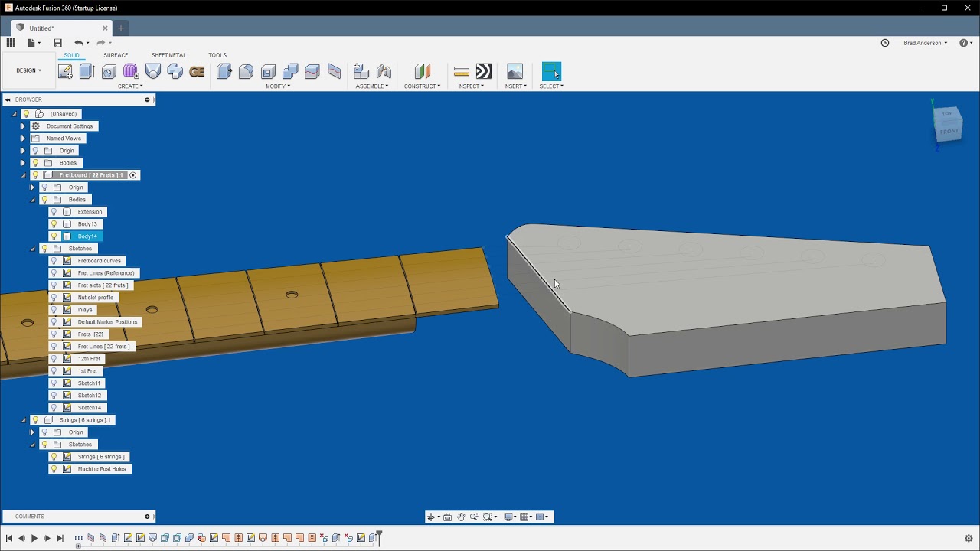
Task: Select the Pan hand tool
Action: click(x=461, y=517)
